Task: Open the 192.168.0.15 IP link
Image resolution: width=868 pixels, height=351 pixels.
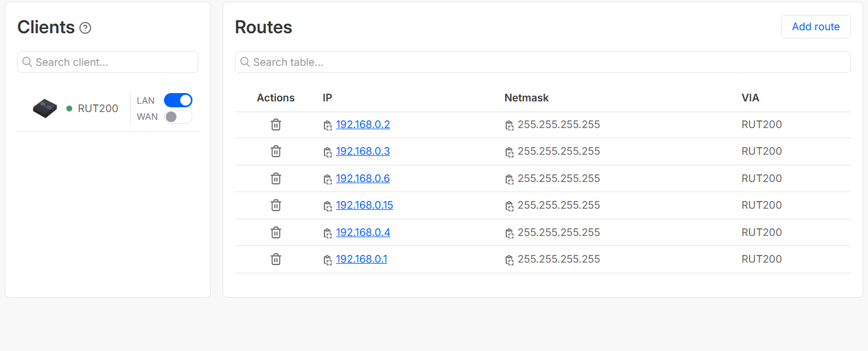Action: click(364, 205)
